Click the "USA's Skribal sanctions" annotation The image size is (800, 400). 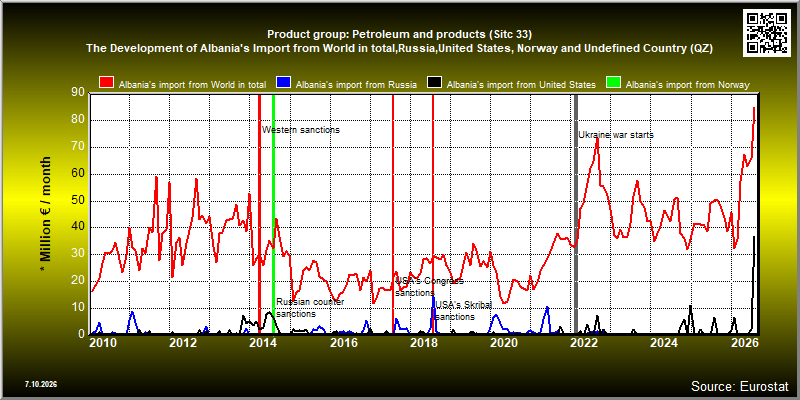coord(464,311)
